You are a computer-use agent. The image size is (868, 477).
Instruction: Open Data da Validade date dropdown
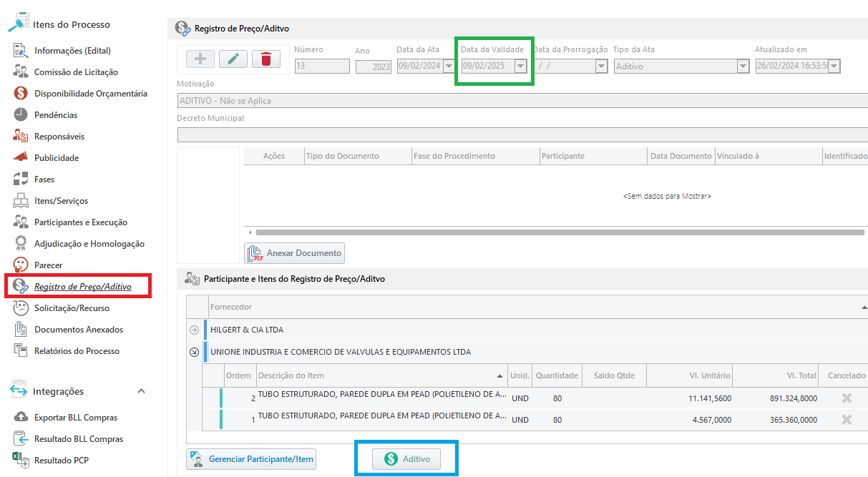click(520, 66)
